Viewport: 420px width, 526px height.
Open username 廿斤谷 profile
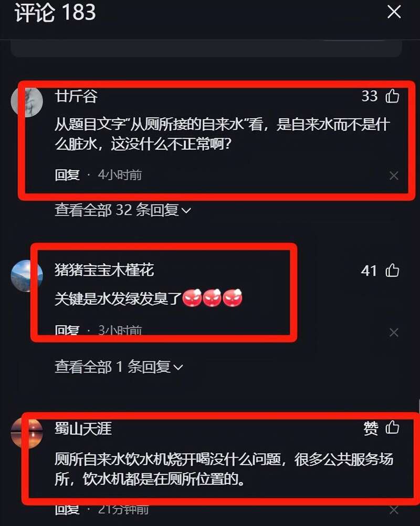76,96
